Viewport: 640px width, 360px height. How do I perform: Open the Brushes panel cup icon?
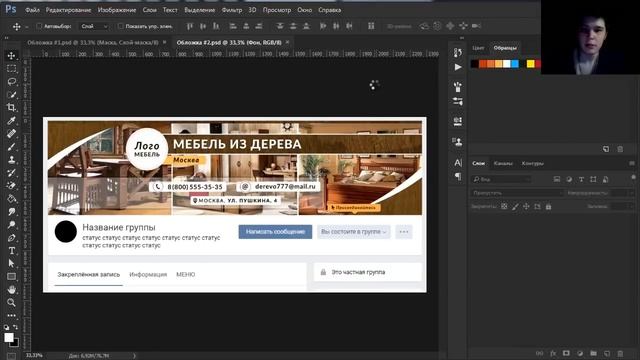[x=458, y=87]
